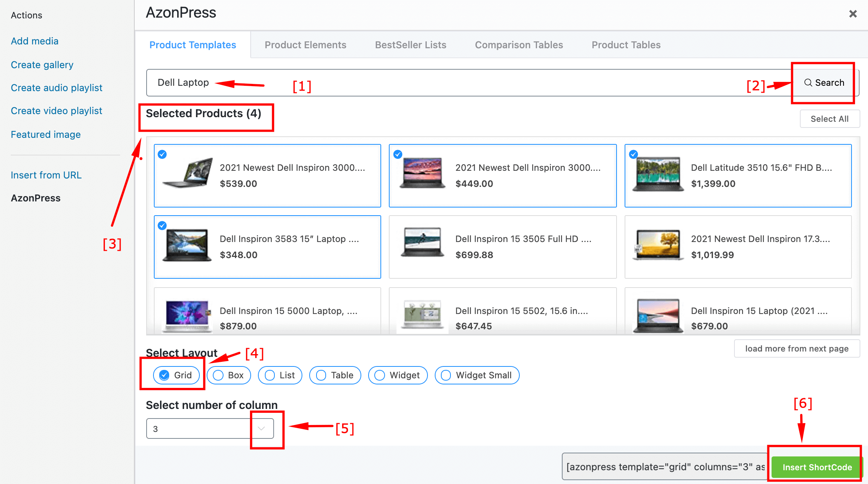868x484 pixels.
Task: Click the Search button
Action: click(824, 83)
